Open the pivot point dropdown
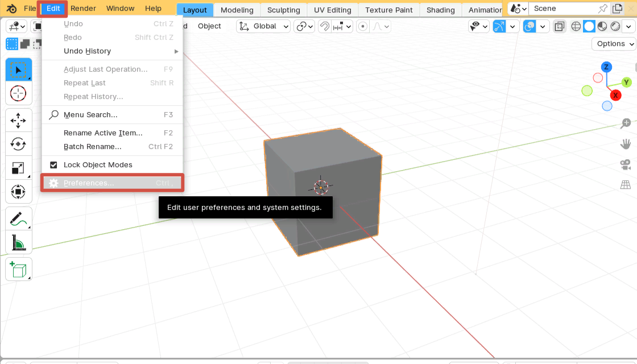 (x=305, y=26)
